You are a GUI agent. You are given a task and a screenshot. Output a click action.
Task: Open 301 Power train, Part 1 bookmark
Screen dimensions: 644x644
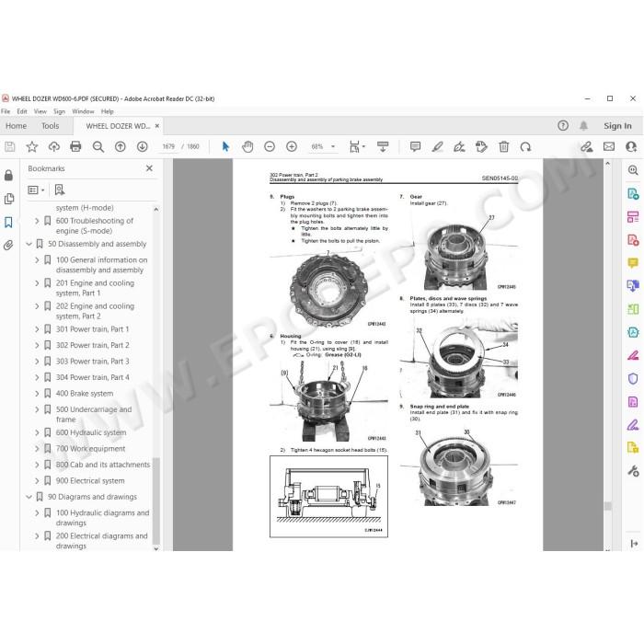pos(92,329)
